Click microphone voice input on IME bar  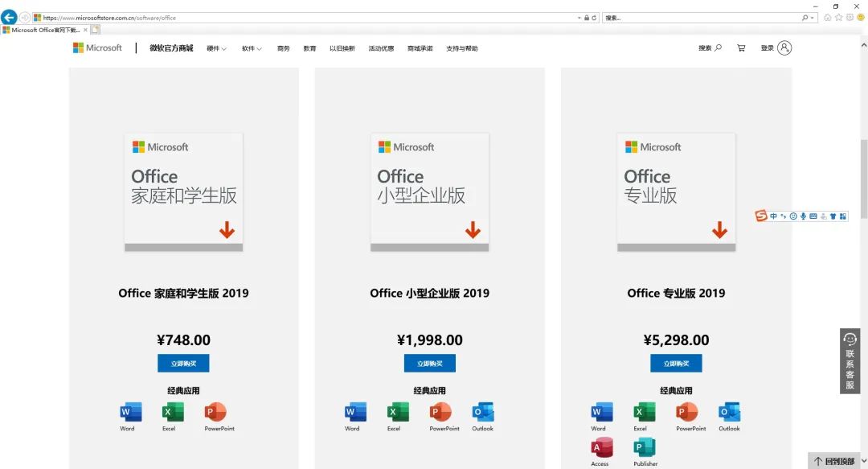tap(803, 216)
